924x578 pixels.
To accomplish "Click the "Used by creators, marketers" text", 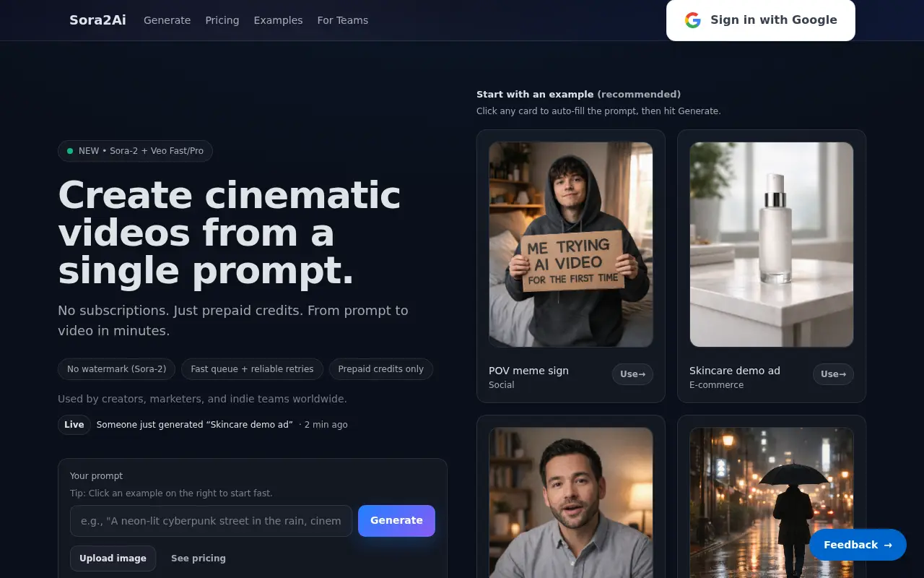I will (202, 399).
